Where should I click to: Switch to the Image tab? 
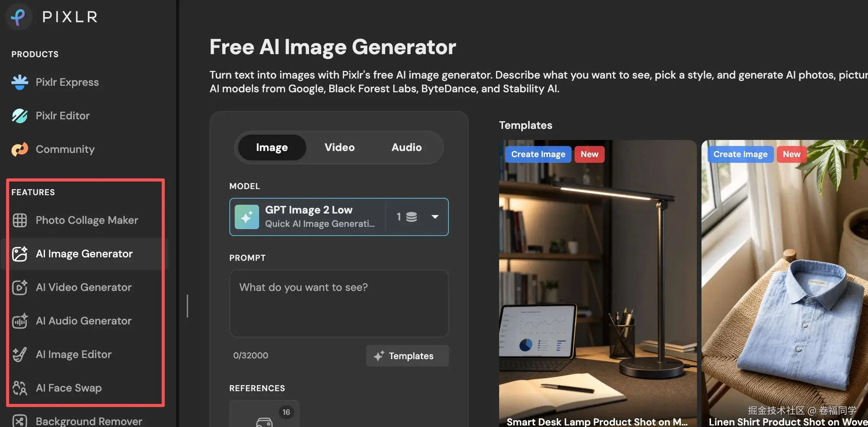tap(272, 148)
